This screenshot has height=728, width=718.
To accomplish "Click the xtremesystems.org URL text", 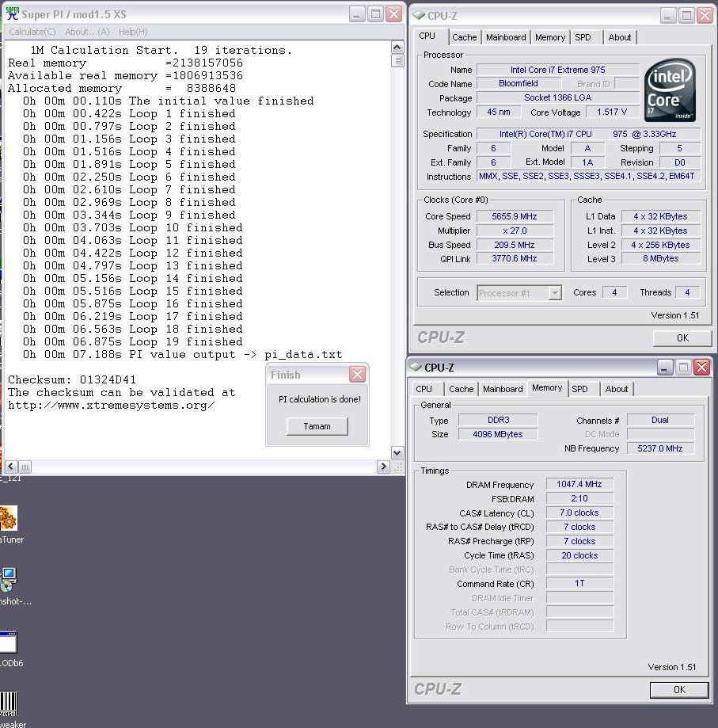I will click(x=112, y=406).
